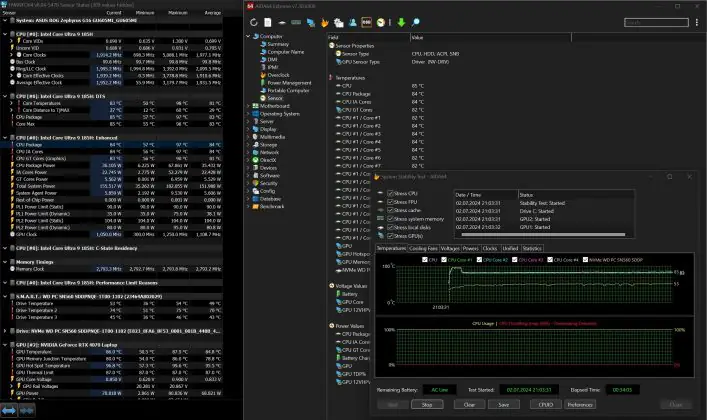Click the blue left-right arrows HWiNFO button
Screen dimensions: 707x420
click(9, 411)
